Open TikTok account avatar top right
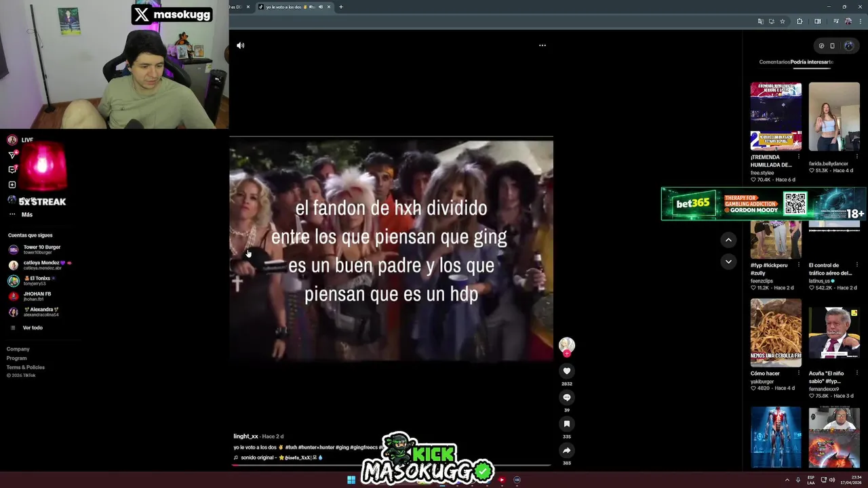The image size is (868, 488). 848,46
